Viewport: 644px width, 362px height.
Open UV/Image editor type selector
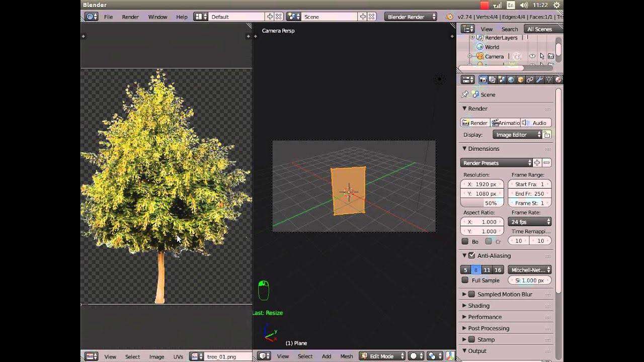click(91, 356)
